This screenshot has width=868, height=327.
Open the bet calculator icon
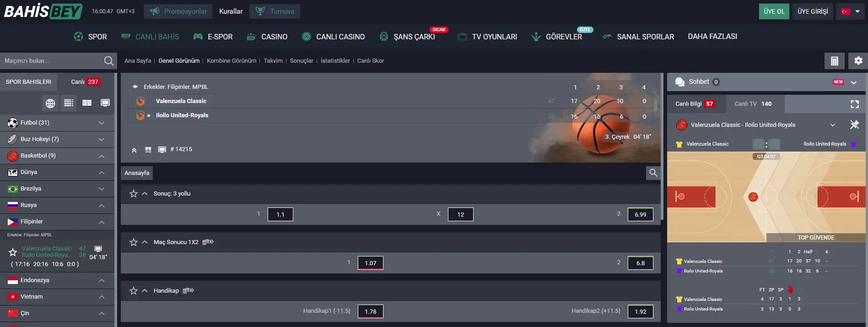tap(835, 60)
